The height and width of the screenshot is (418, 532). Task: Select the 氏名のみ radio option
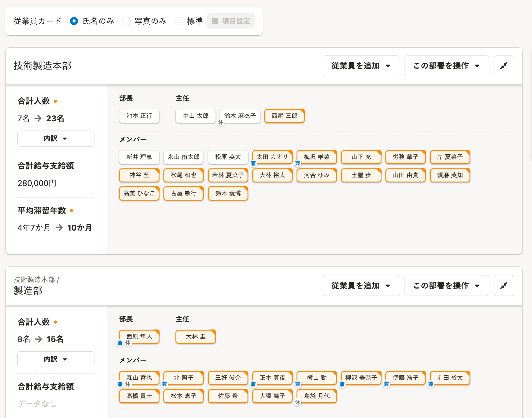click(74, 21)
